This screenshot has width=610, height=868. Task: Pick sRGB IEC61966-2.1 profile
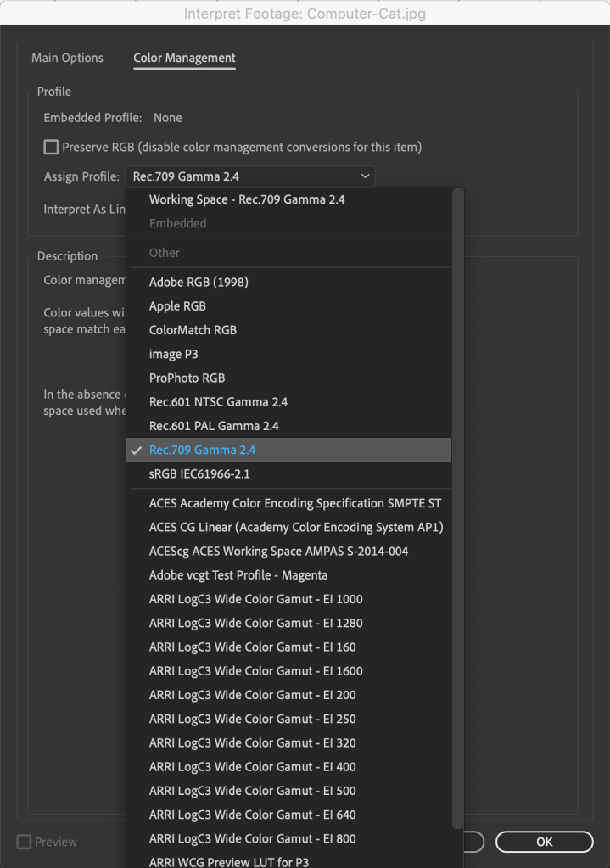199,473
